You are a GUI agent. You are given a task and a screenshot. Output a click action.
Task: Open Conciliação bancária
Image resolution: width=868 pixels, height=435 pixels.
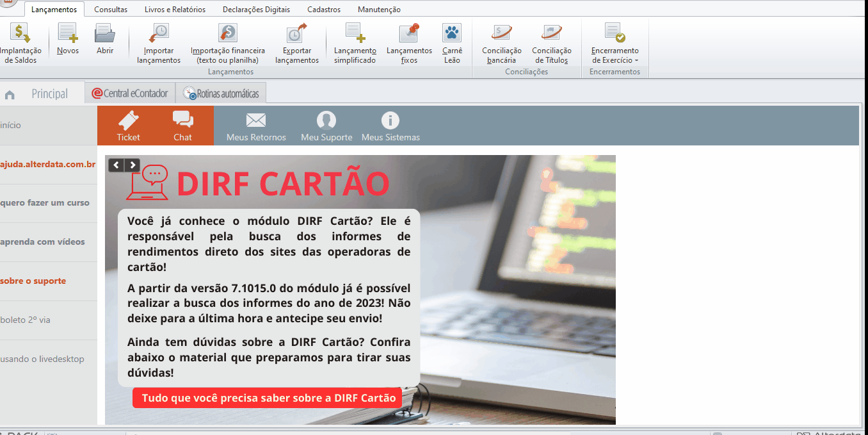(x=502, y=43)
